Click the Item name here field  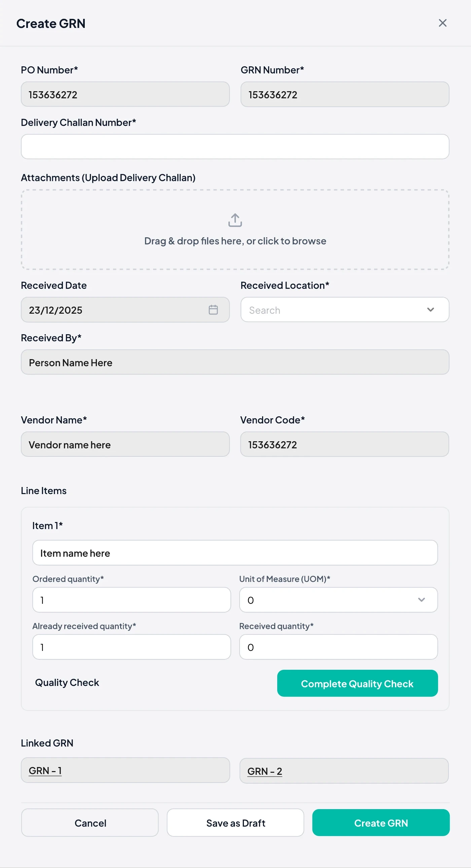point(235,553)
